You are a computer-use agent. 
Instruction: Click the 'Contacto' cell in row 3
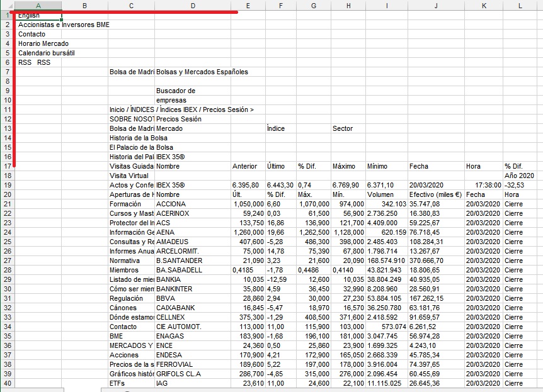pos(38,34)
